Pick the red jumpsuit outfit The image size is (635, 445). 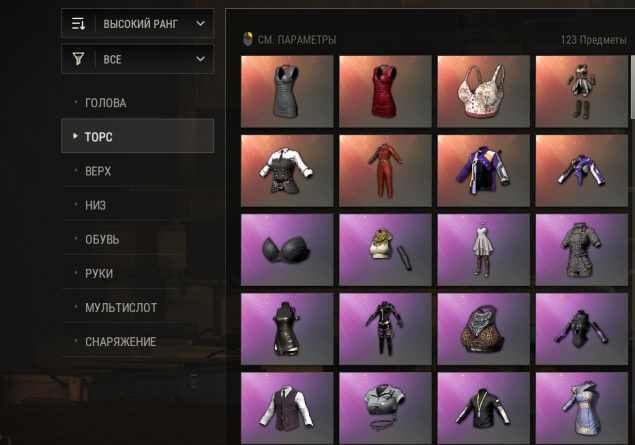385,171
